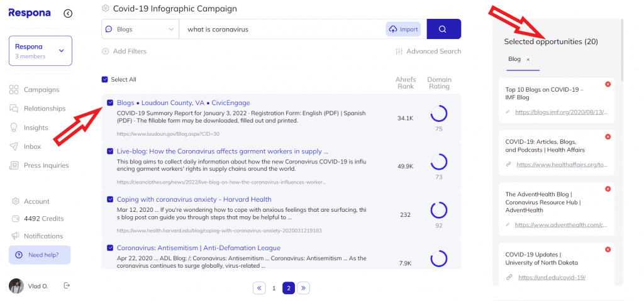The width and height of the screenshot is (644, 301).
Task: Click the Campaigns grid icon
Action: [14, 89]
